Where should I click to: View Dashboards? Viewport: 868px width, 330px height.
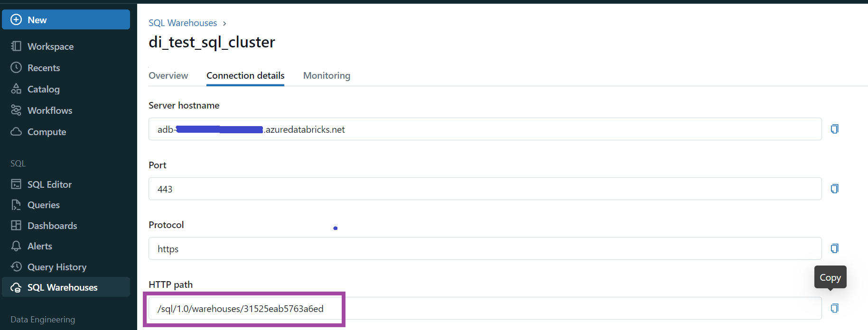[x=52, y=225]
